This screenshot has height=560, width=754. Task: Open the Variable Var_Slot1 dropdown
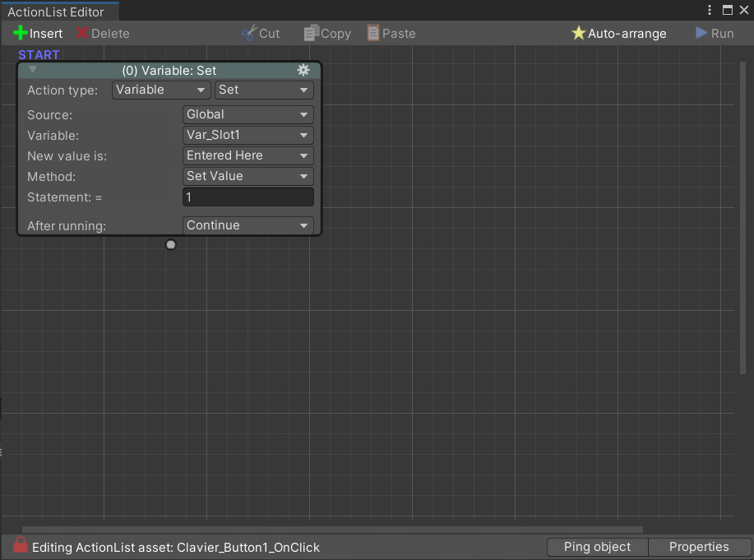click(x=248, y=135)
